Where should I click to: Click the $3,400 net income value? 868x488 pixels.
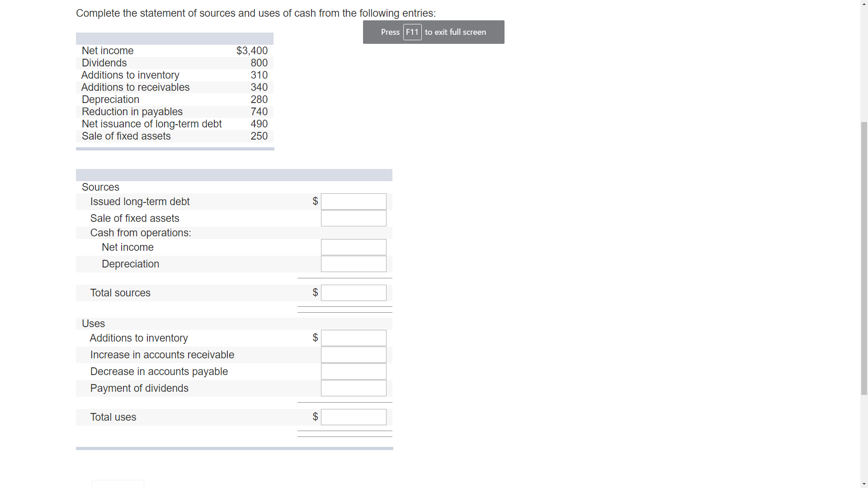pyautogui.click(x=252, y=51)
